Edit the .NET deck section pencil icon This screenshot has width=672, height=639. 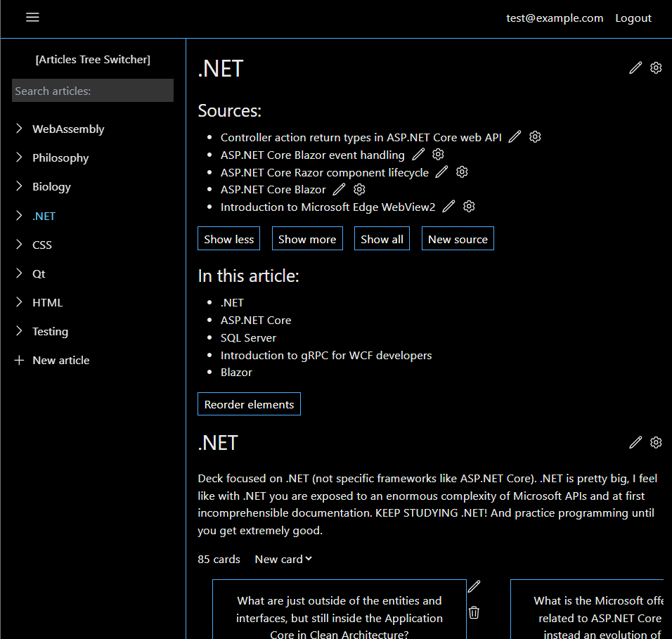tap(635, 442)
